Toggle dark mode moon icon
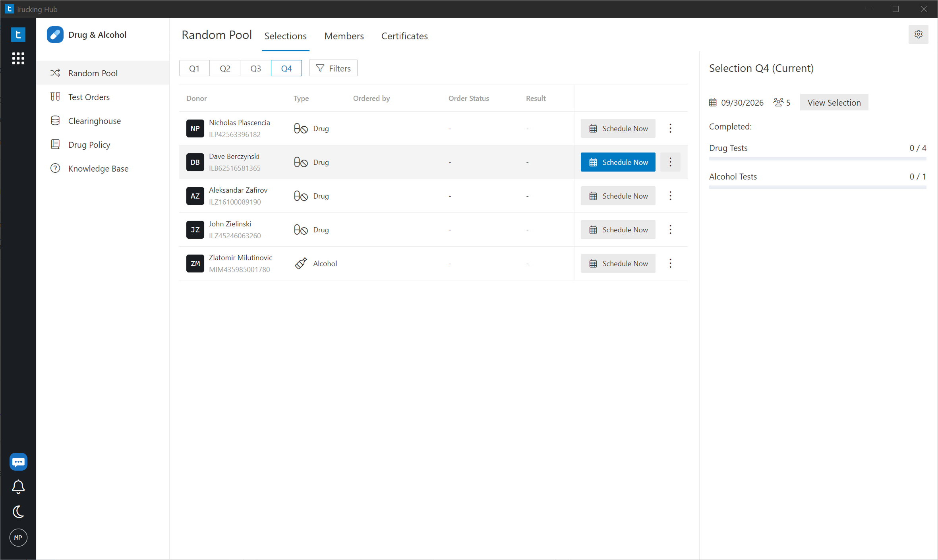Screen dimensions: 938x560 18,512
